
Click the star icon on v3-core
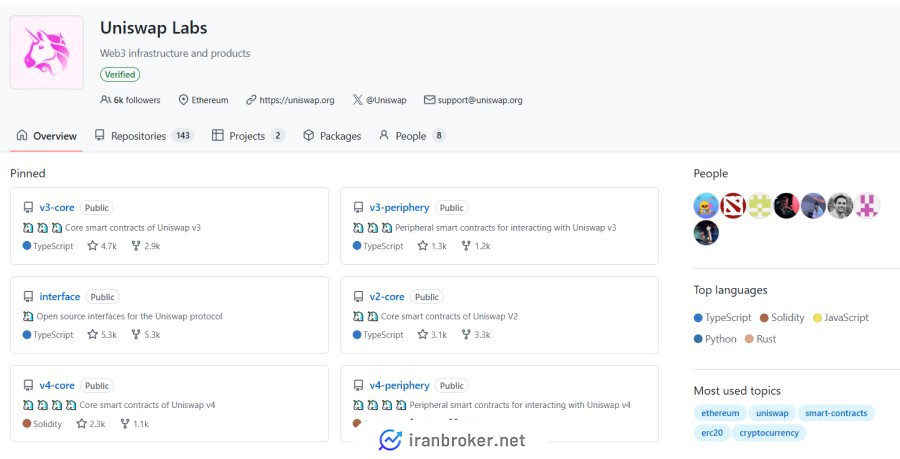92,246
